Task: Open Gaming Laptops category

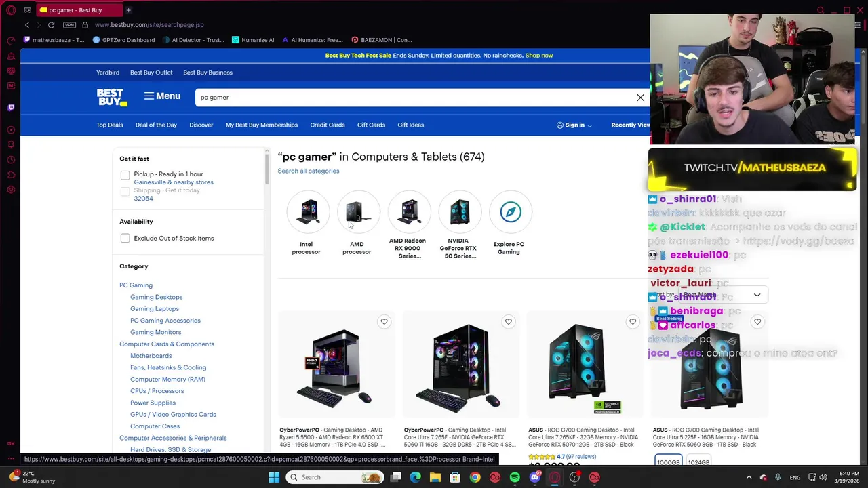Action: click(x=155, y=308)
